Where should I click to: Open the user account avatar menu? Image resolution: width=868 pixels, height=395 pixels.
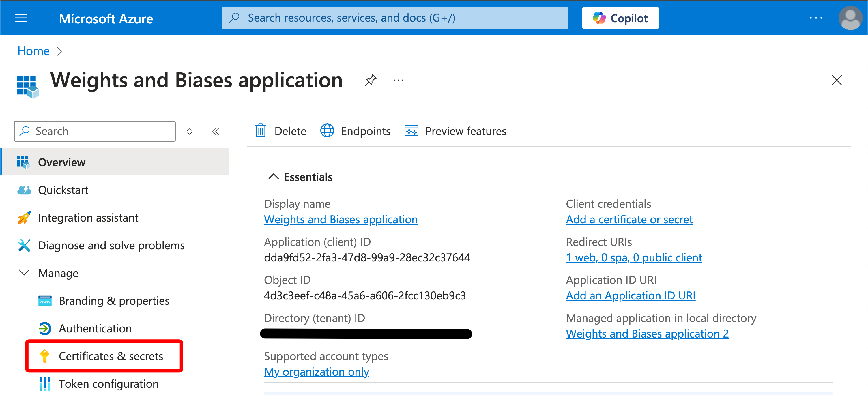click(x=850, y=18)
